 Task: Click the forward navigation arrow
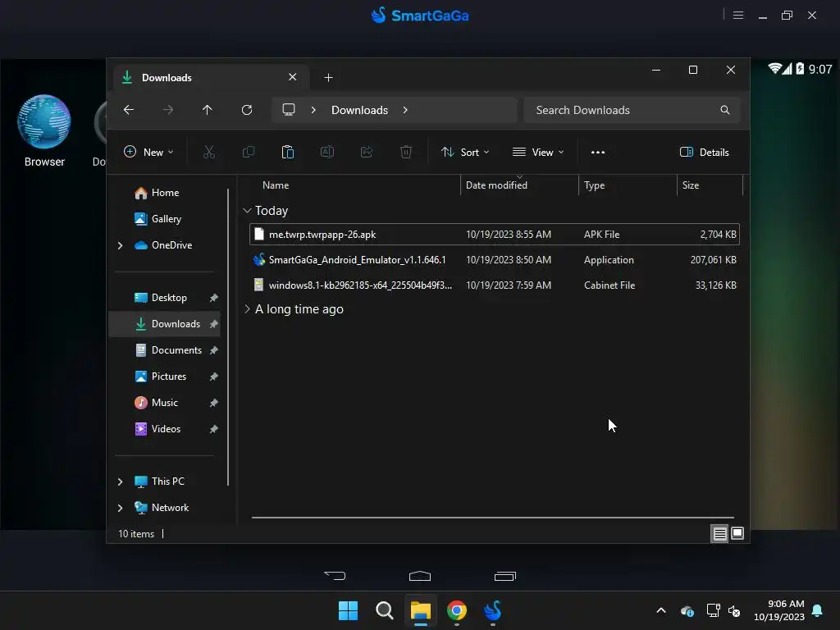point(168,110)
